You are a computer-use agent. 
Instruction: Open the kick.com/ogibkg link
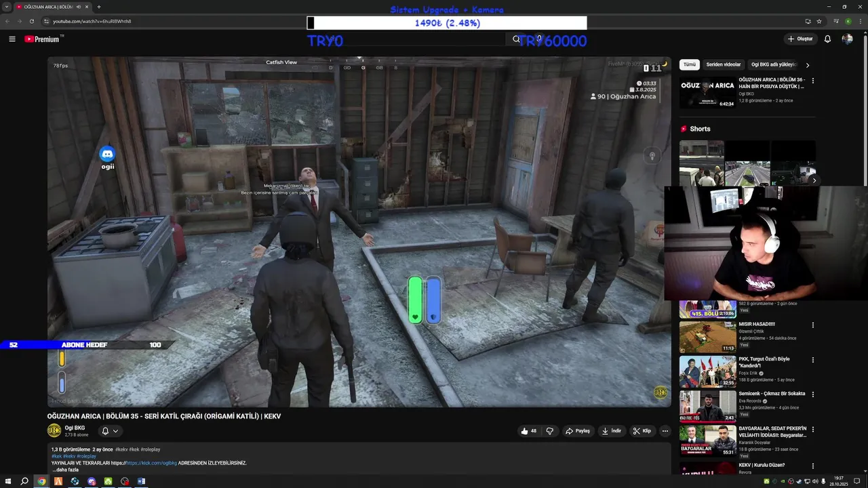(151, 463)
